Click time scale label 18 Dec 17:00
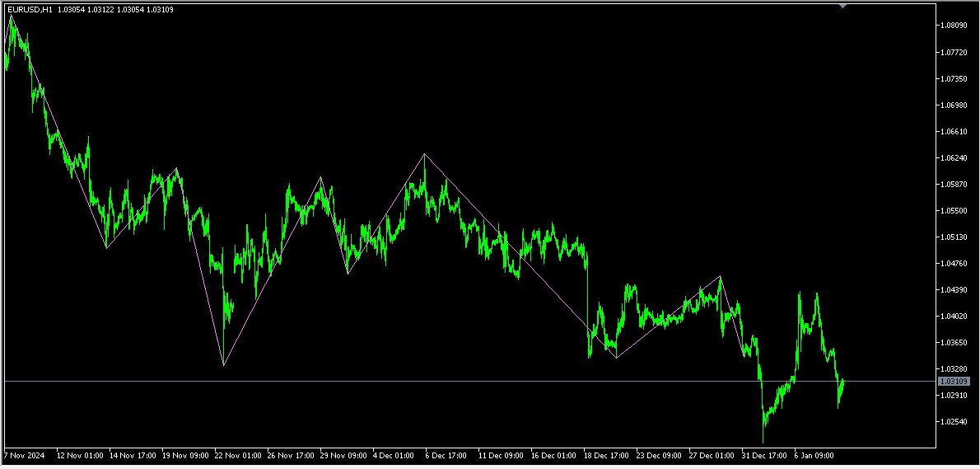The height and width of the screenshot is (469, 980). click(607, 455)
